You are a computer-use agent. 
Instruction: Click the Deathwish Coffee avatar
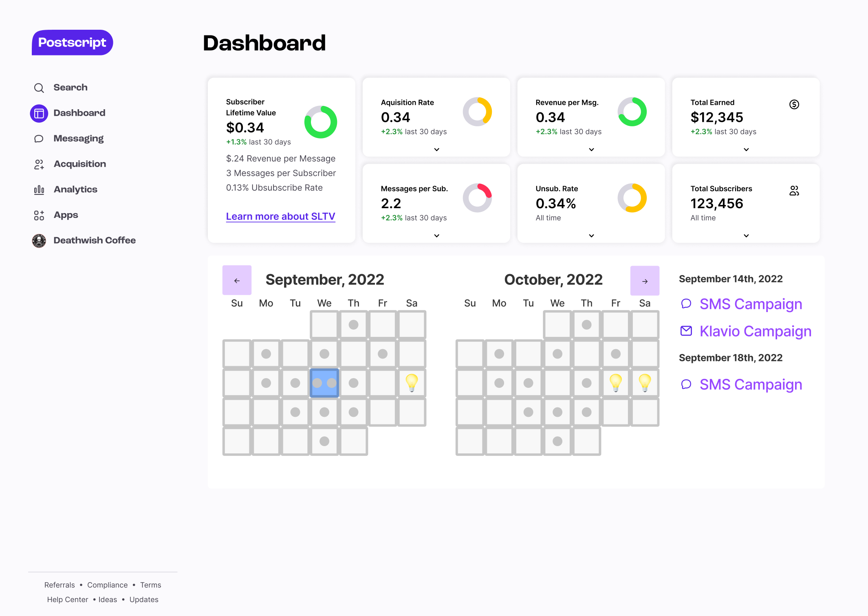coord(39,241)
